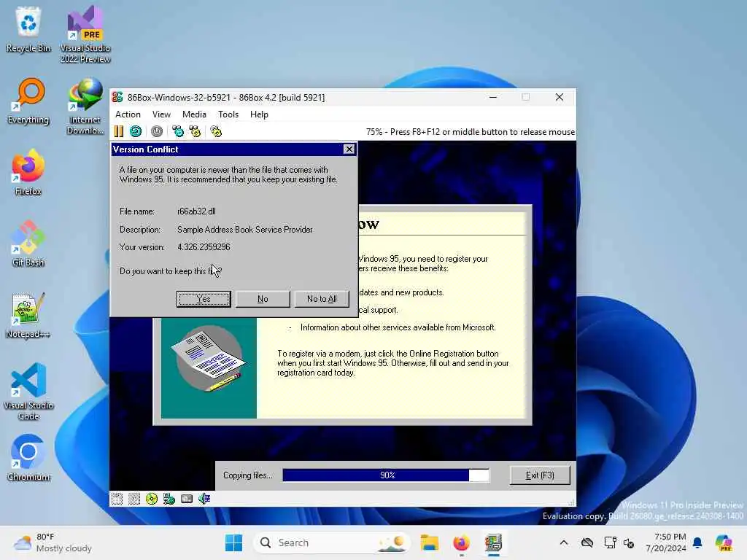Open Copilot preview icon in taskbar
The image size is (747, 560).
(723, 542)
